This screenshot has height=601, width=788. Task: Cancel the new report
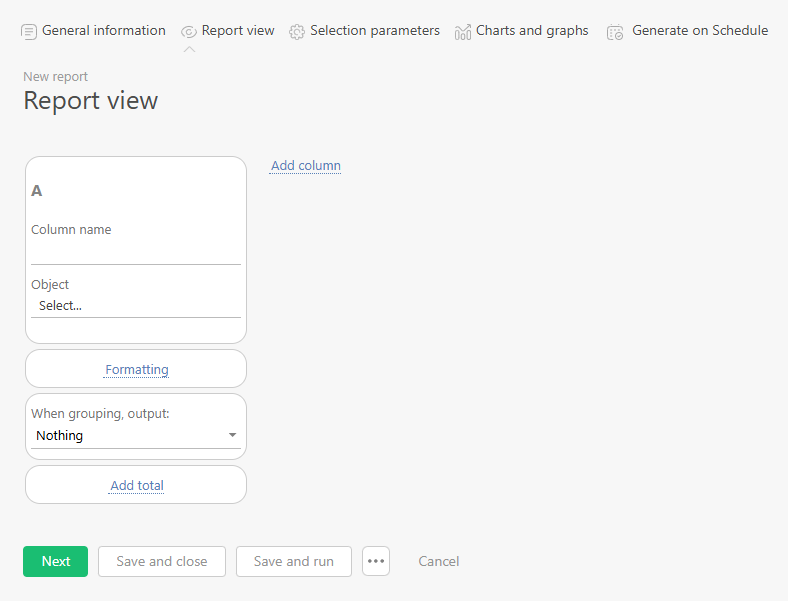point(439,561)
